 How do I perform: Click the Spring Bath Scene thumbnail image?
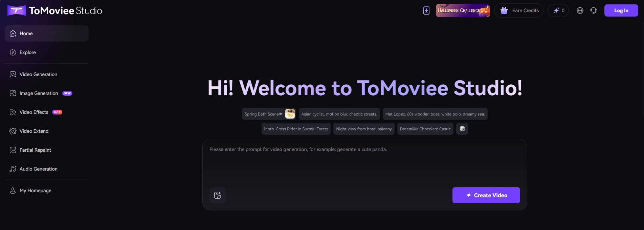290,114
